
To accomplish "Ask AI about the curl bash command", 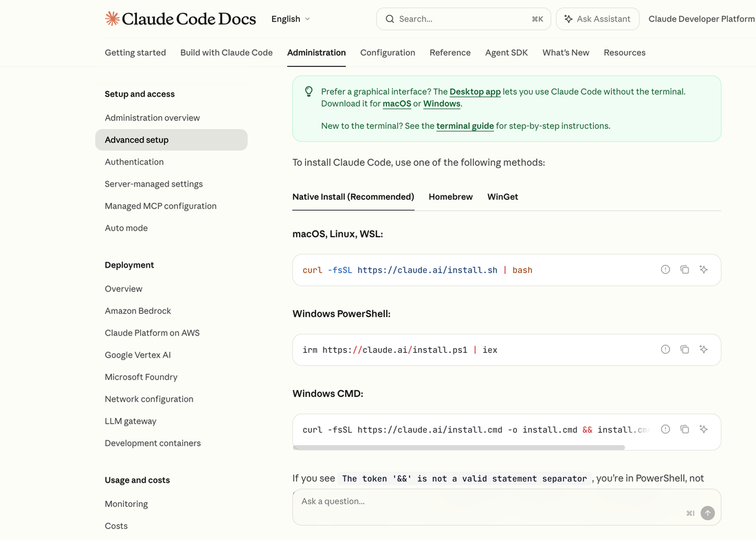I will tap(704, 270).
